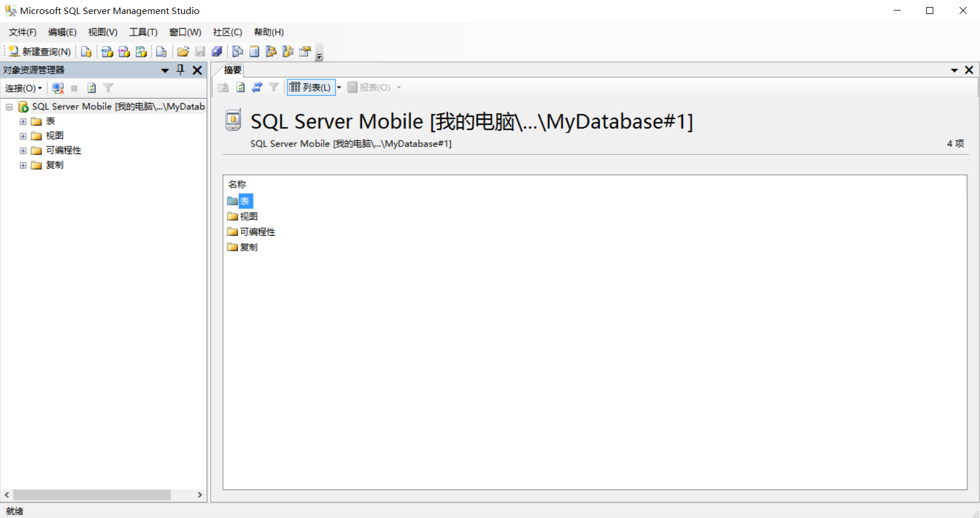The width and height of the screenshot is (980, 518).
Task: Collapse the SQL Server Mobile root node
Action: [x=9, y=107]
